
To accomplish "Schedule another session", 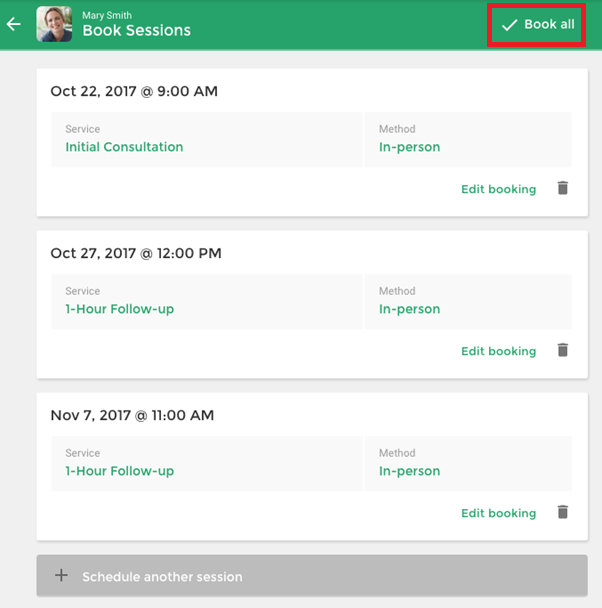I will click(x=312, y=575).
